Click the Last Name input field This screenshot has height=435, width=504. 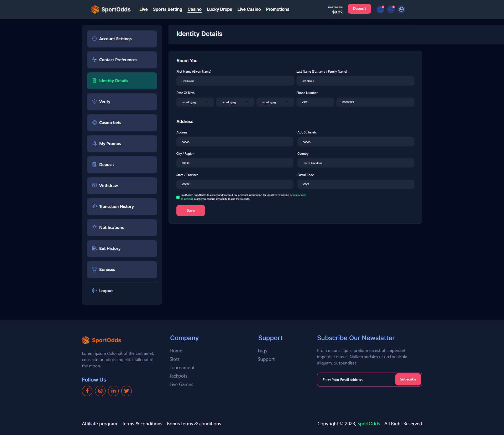355,81
